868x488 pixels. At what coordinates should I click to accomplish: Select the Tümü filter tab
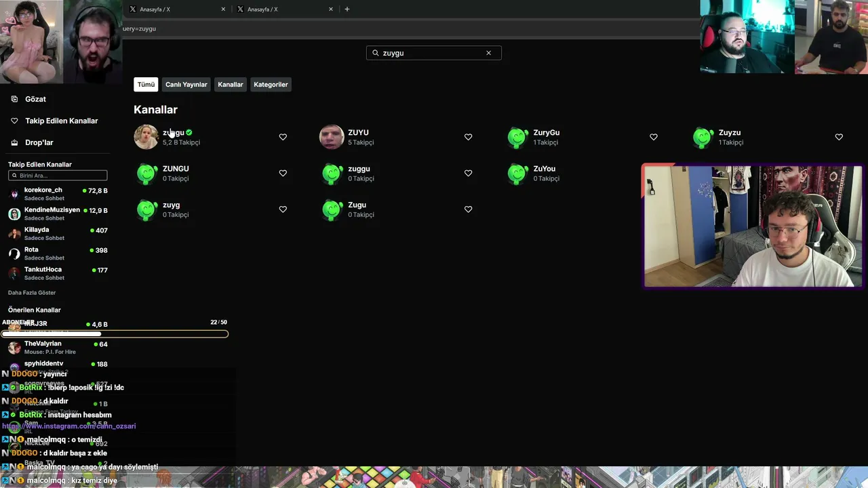point(146,85)
